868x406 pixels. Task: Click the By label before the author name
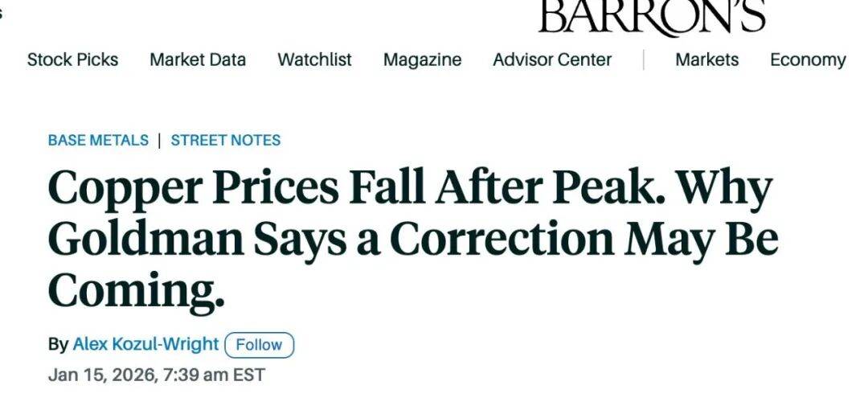(x=58, y=344)
